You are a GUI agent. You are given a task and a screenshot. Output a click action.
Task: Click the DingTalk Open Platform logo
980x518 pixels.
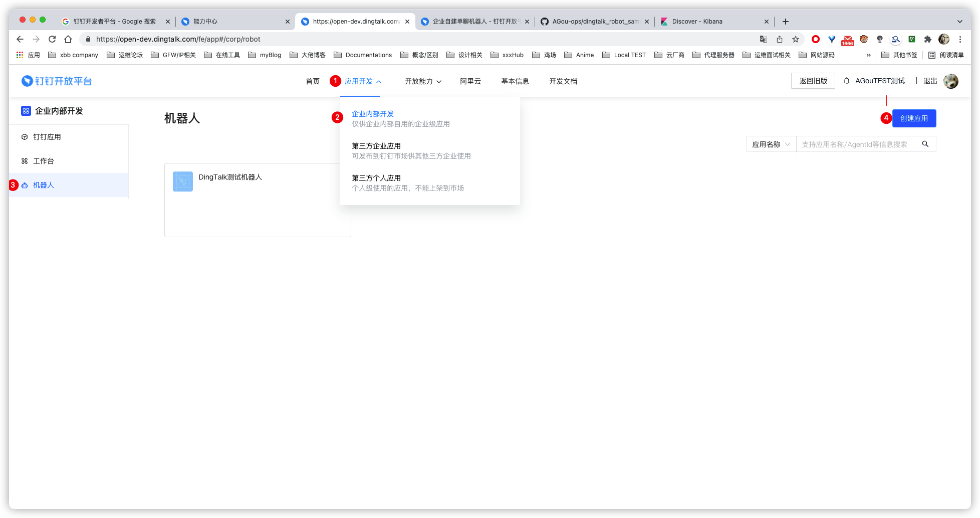(x=57, y=81)
